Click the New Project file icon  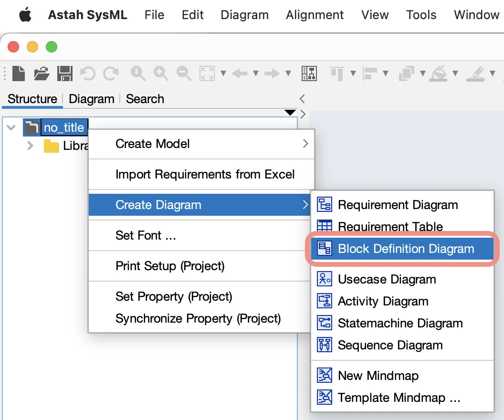tap(19, 73)
